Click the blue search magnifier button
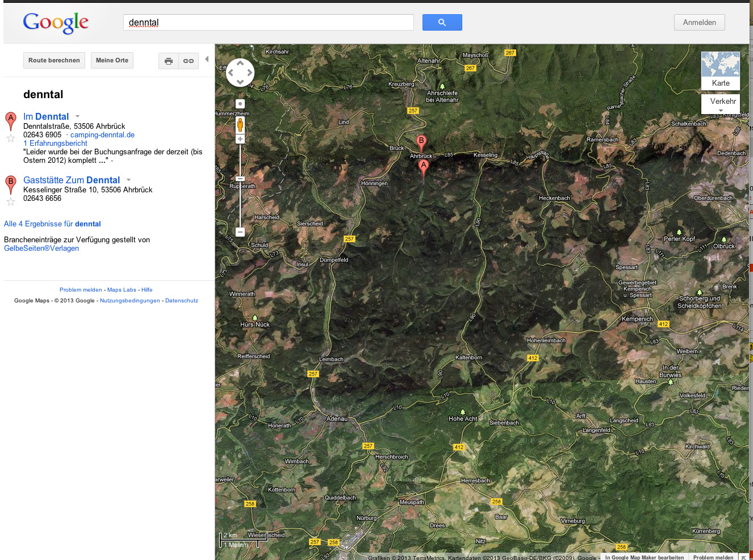 (442, 23)
